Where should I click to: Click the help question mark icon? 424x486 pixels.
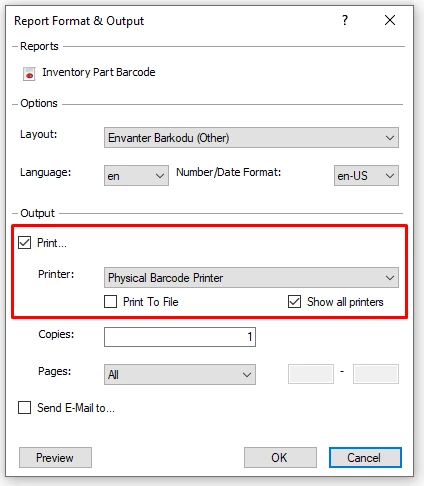point(345,20)
